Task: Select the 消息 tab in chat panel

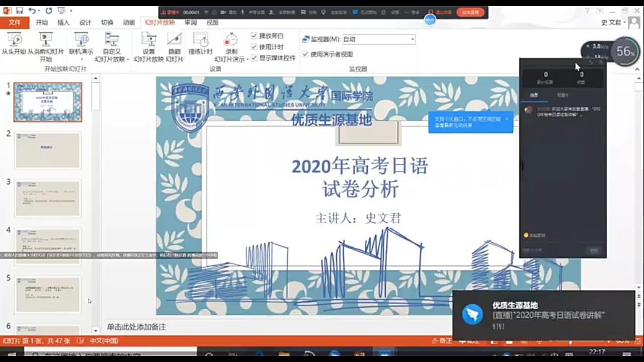Action: point(534,95)
